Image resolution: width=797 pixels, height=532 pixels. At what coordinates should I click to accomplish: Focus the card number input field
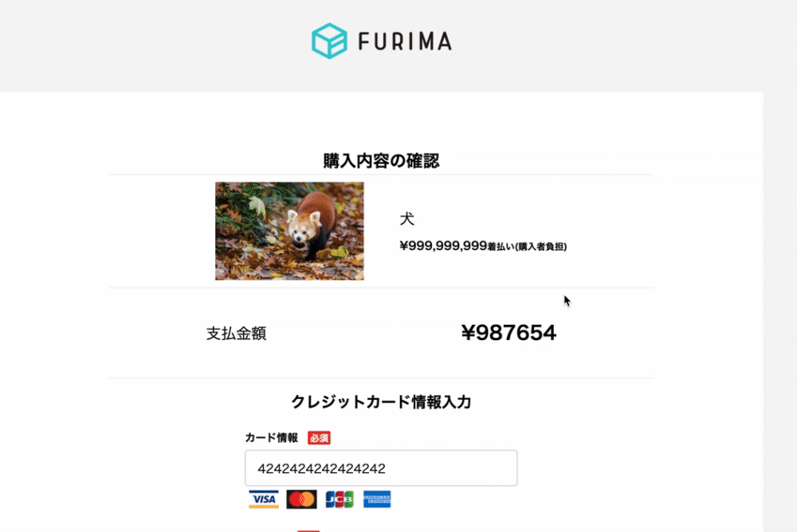381,468
